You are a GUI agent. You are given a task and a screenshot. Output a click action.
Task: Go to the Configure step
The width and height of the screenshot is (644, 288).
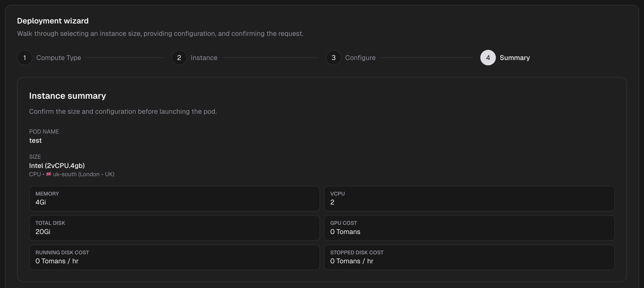(x=360, y=58)
